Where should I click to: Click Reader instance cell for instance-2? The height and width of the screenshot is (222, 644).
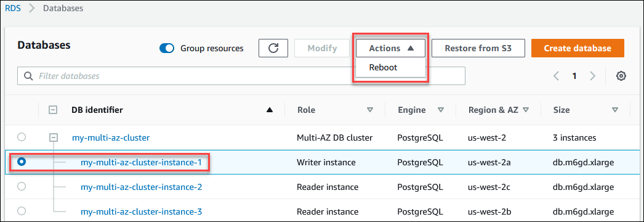click(328, 187)
